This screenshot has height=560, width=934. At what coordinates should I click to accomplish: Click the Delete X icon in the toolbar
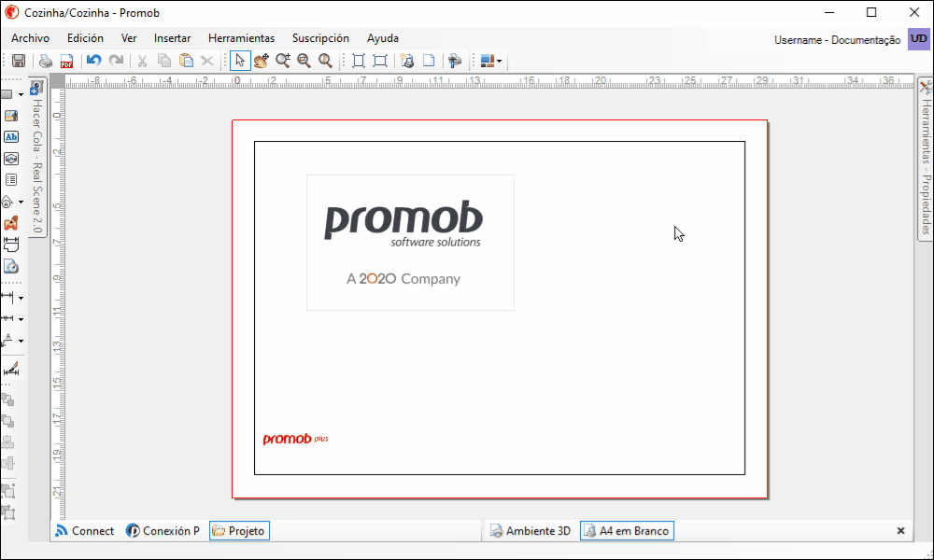pyautogui.click(x=207, y=61)
